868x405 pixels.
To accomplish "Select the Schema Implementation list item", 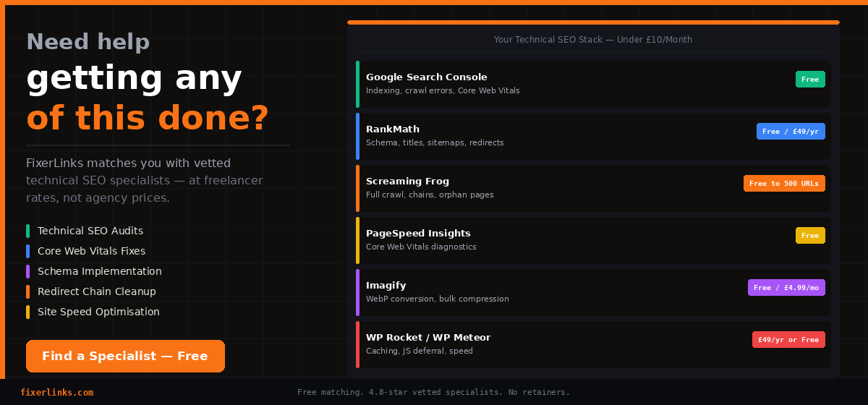I will 94,271.
